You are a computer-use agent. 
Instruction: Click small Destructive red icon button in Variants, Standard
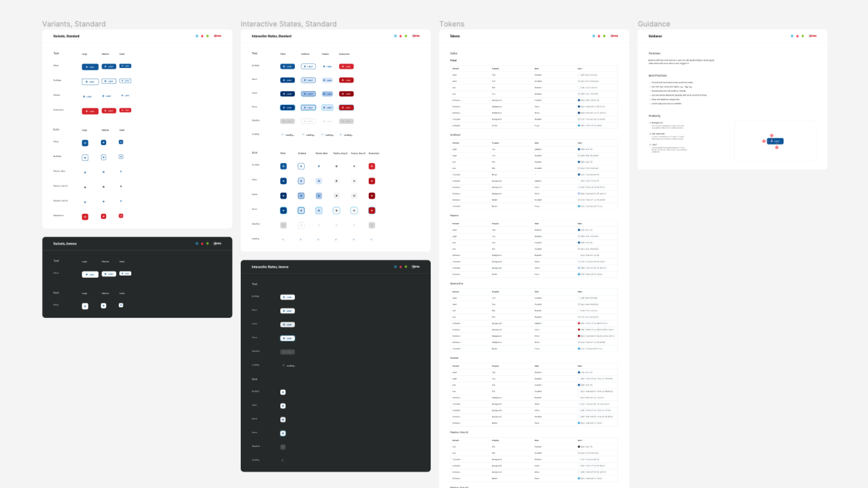121,216
